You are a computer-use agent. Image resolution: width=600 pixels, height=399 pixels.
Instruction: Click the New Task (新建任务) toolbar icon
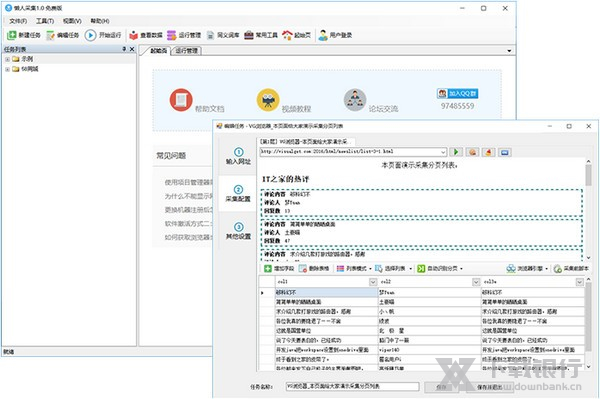(x=11, y=35)
